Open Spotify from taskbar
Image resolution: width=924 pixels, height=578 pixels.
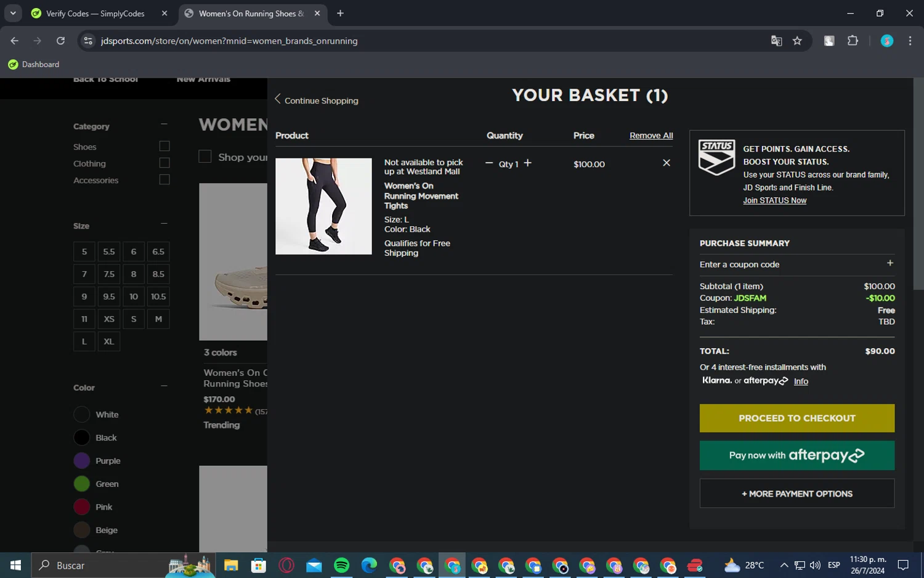(341, 565)
